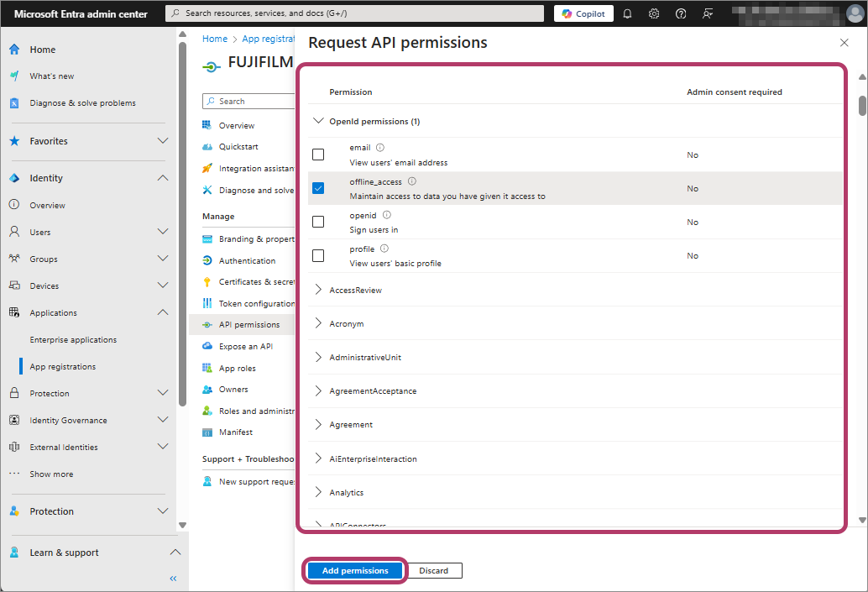Screen dimensions: 868x592
Task: Click the Users person icon
Action: click(x=14, y=232)
